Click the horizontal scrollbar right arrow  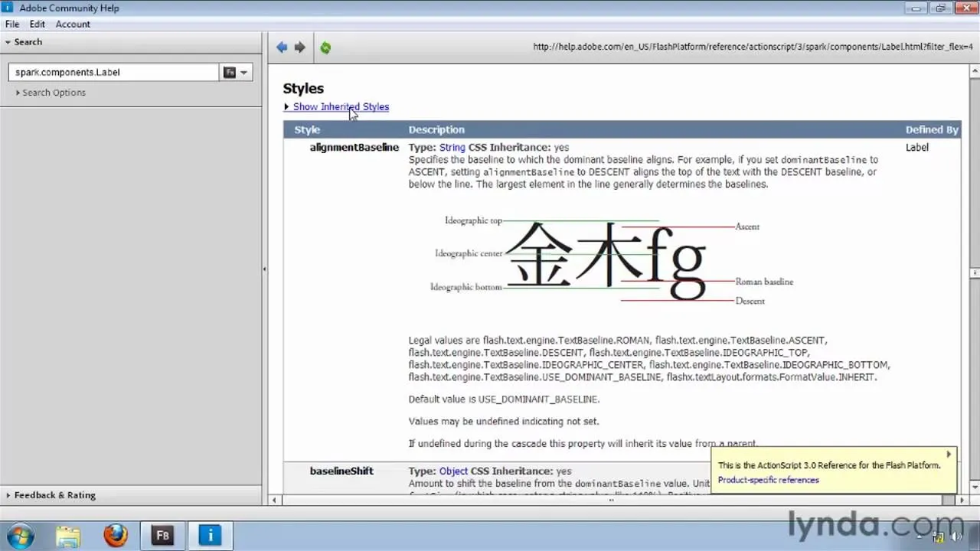(963, 500)
